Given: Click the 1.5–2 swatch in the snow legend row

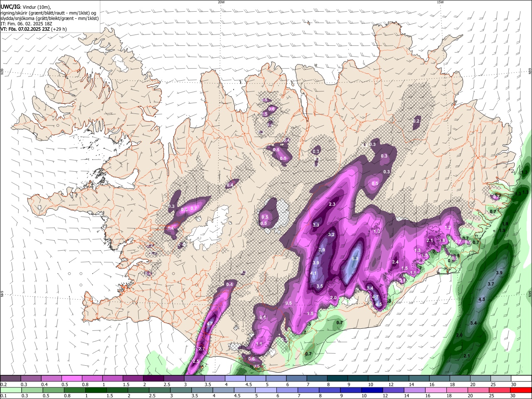Looking at the screenshot, I should pyautogui.click(x=133, y=379).
